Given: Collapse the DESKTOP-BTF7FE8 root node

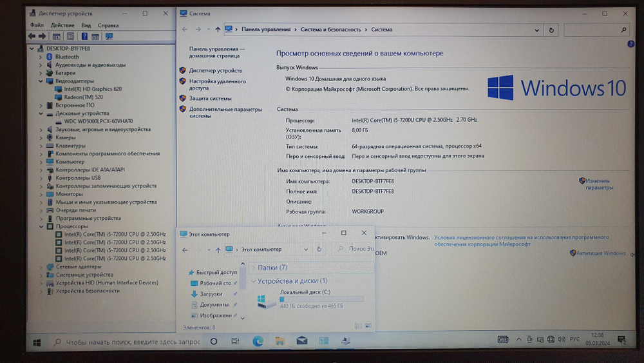Looking at the screenshot, I should click(x=32, y=48).
